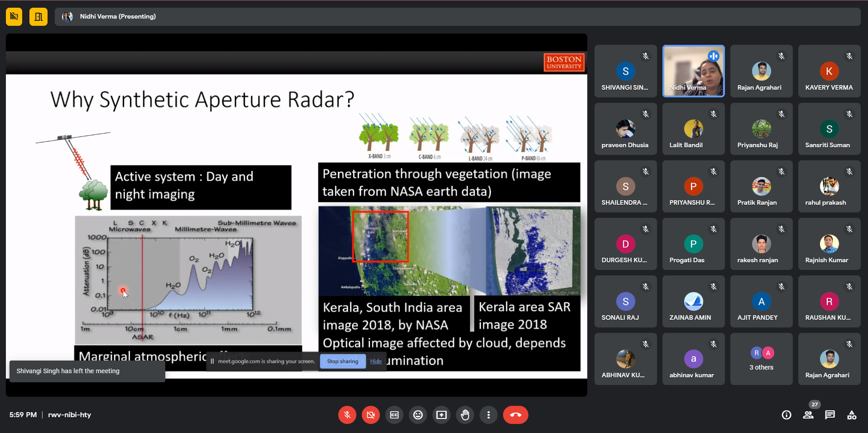The image size is (868, 433).
Task: Unmute the microphone in the call controls
Action: (347, 415)
